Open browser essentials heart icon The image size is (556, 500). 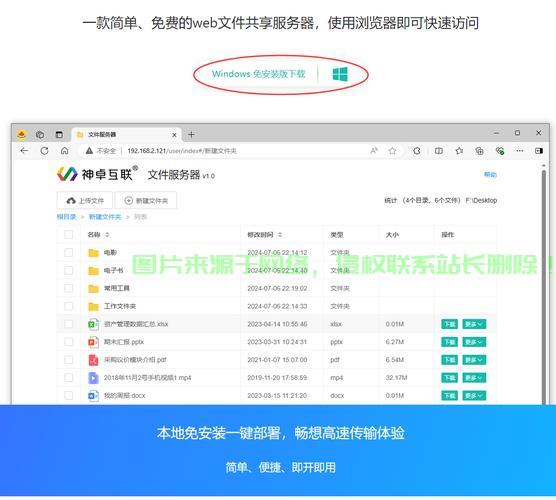(500, 151)
